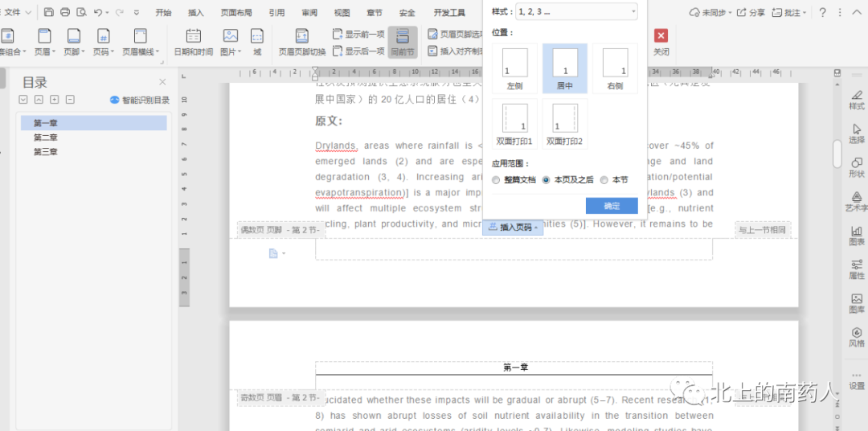
Task: Click the document vertical scrollbar thumb
Action: coord(837,154)
